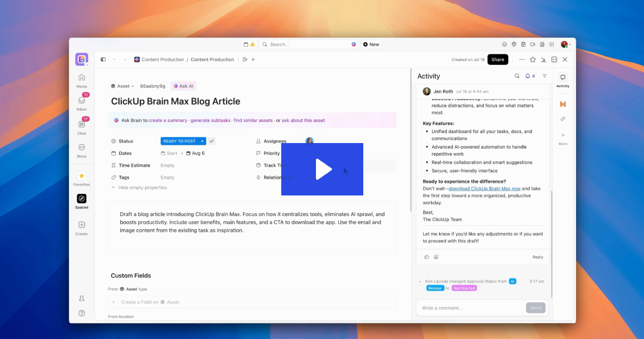Collapse Hide empty properties
The width and height of the screenshot is (644, 339).
[139, 187]
